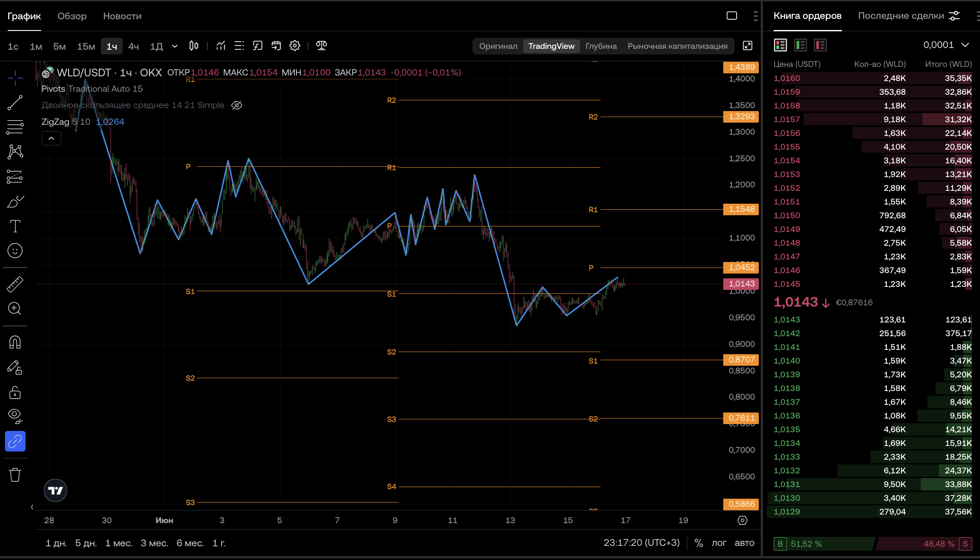Switch to the Обзор tab
The width and height of the screenshot is (980, 560).
[72, 16]
